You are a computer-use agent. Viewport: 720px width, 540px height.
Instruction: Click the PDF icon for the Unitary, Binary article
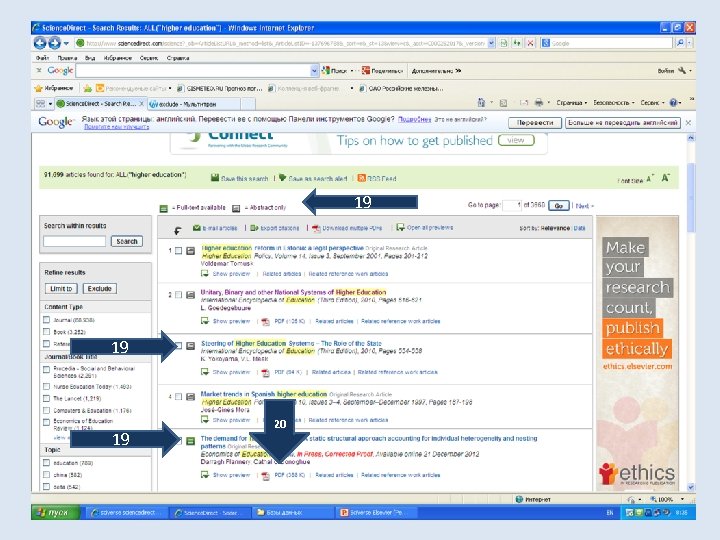click(265, 321)
